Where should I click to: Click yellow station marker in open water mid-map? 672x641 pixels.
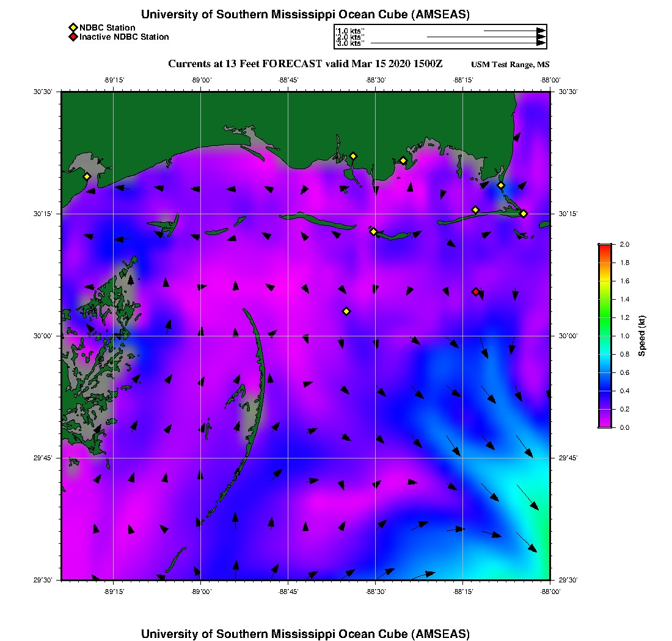click(346, 311)
